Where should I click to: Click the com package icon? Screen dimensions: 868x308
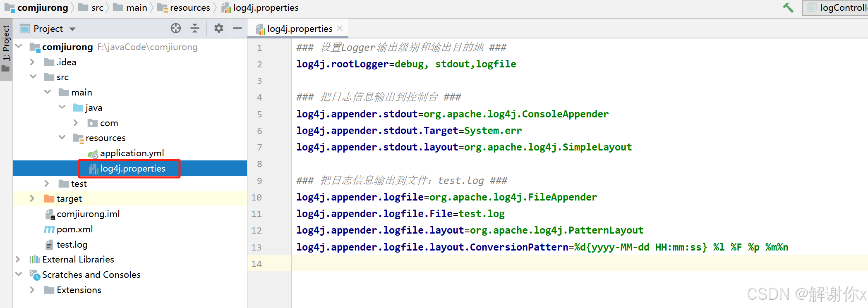point(93,123)
